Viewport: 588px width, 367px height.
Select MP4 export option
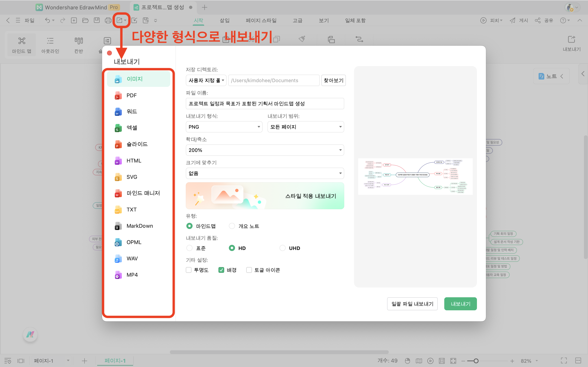click(132, 275)
